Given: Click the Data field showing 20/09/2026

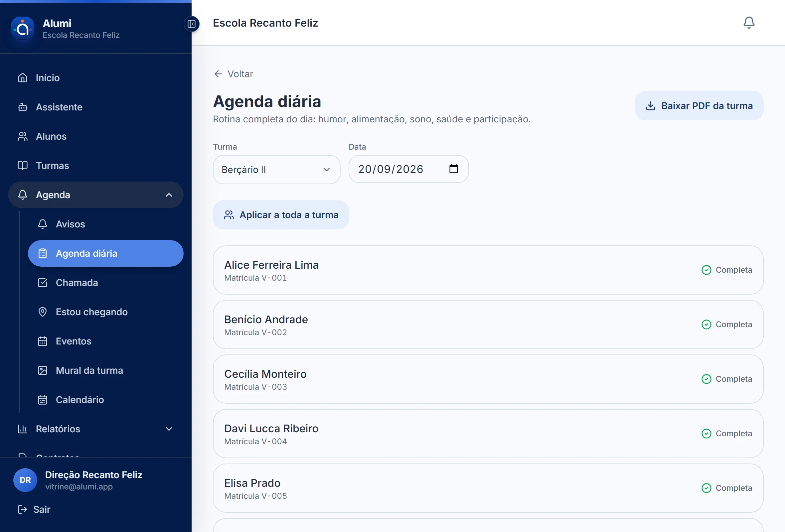Looking at the screenshot, I should click(x=408, y=169).
